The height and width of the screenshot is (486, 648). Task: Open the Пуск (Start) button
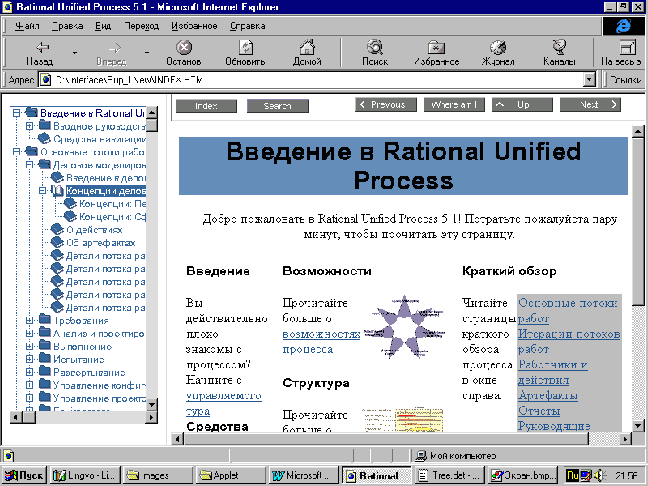coord(24,476)
